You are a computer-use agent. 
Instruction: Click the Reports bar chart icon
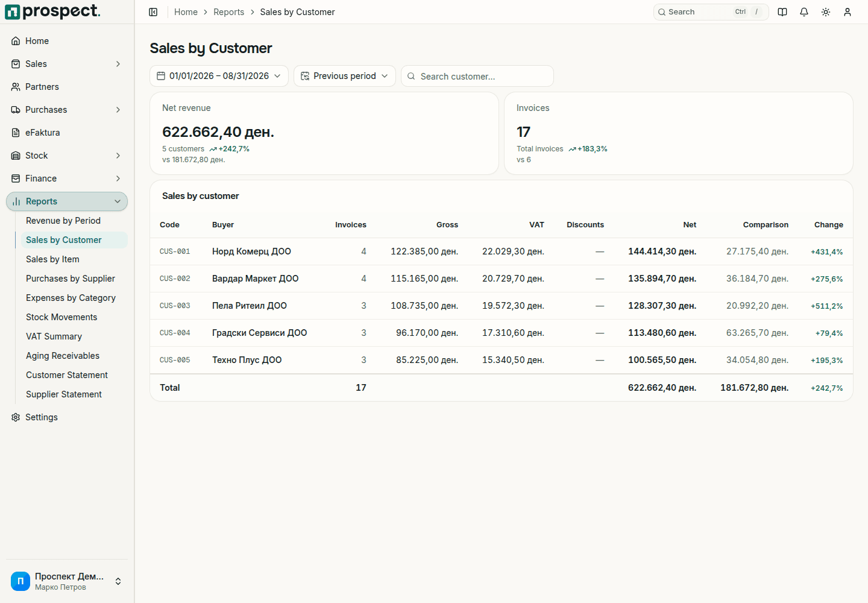[x=16, y=201]
